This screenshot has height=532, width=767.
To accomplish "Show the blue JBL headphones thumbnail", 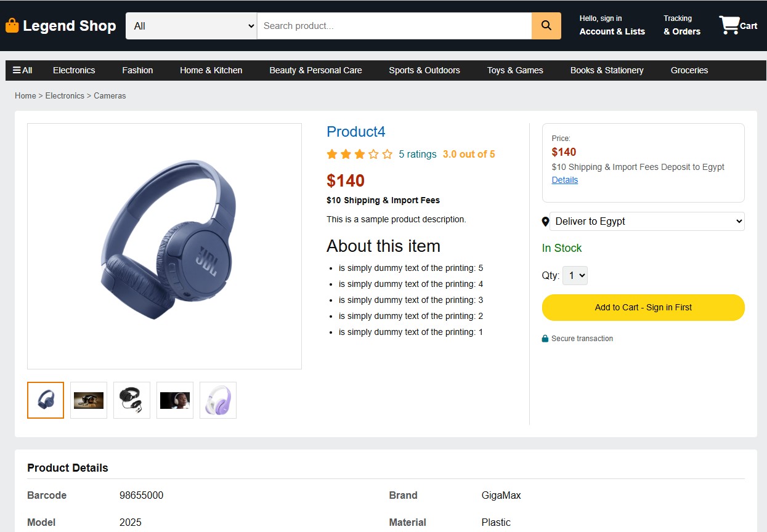I will 46,400.
